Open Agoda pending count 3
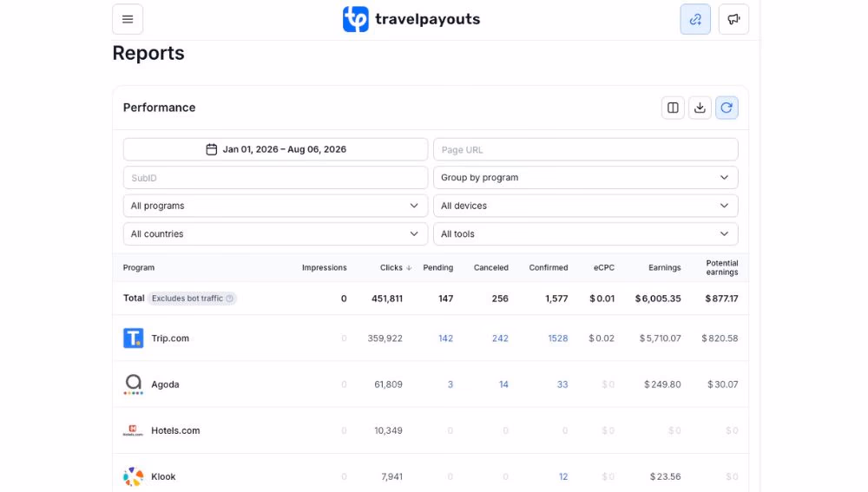 (450, 384)
